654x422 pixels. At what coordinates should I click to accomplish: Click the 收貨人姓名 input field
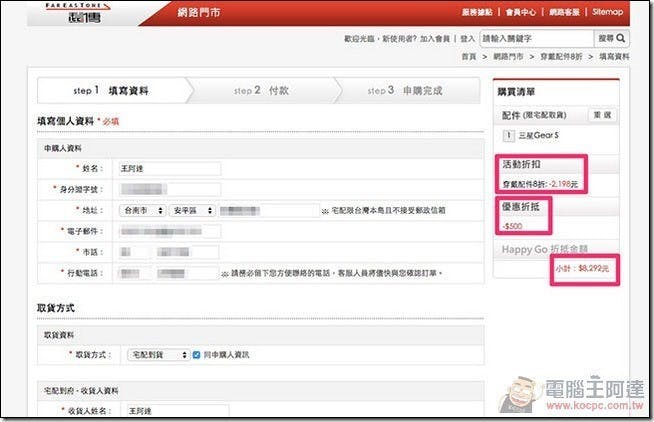coord(172,410)
